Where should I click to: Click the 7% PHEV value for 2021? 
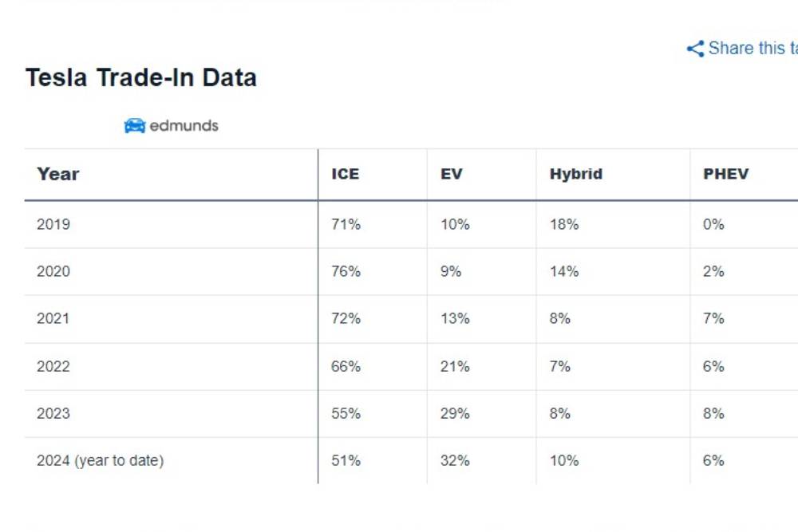713,318
